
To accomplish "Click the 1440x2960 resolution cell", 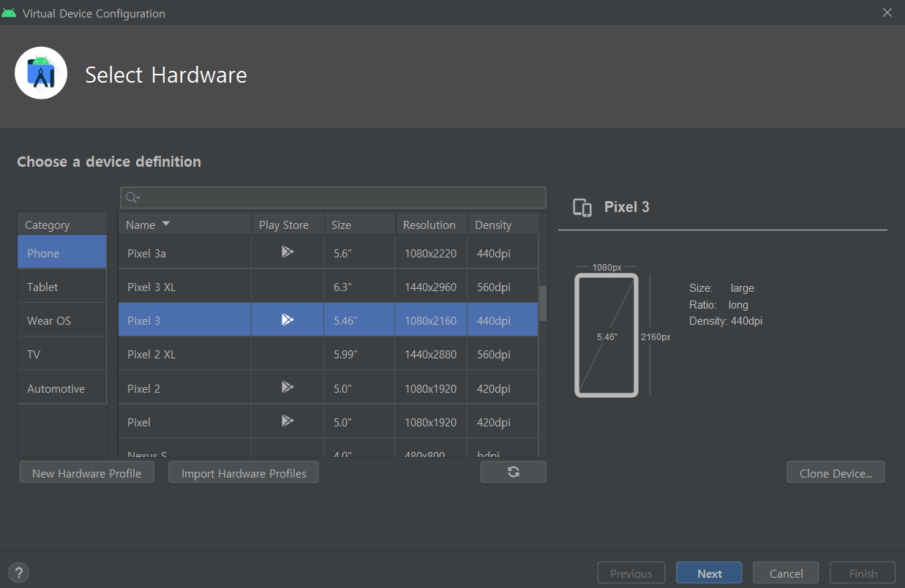I will coord(431,287).
